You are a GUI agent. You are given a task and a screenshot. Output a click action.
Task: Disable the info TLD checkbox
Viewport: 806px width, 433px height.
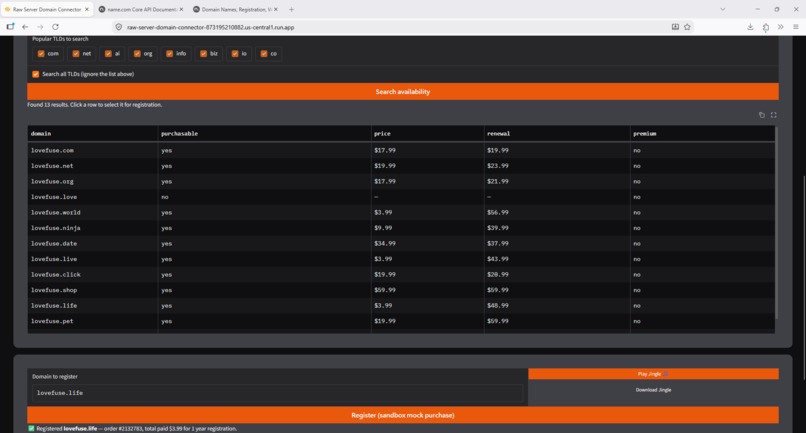click(x=169, y=53)
